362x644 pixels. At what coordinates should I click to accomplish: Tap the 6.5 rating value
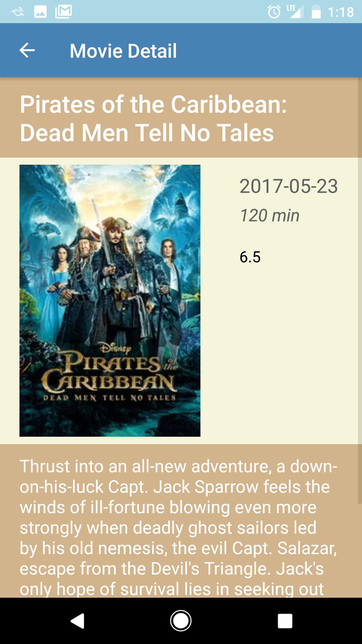click(250, 257)
